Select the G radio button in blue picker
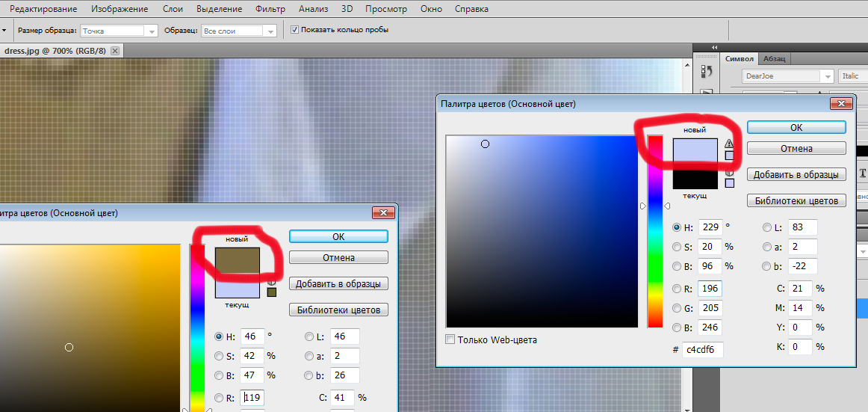The width and height of the screenshot is (868, 412). coord(677,308)
